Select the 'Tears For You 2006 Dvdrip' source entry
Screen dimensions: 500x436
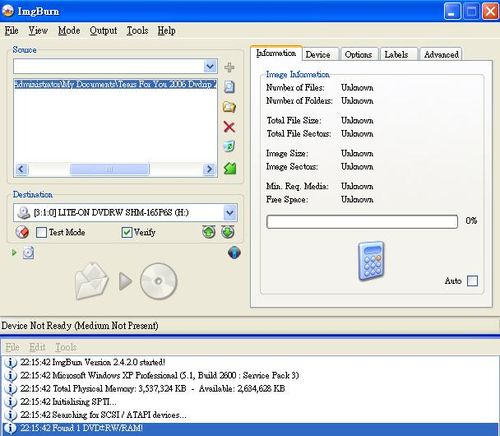(115, 84)
